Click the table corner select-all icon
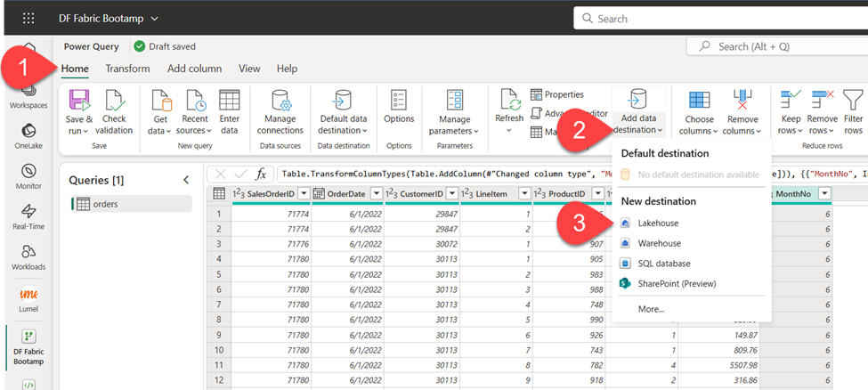Screen dimensions: 868x390 click(219, 193)
